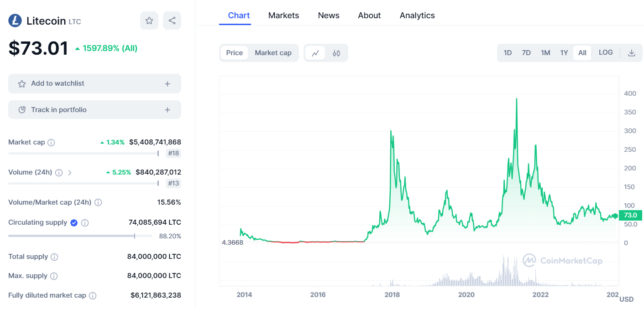The image size is (644, 309).
Task: Expand Volume (24h) chevron arrow
Action: click(70, 173)
